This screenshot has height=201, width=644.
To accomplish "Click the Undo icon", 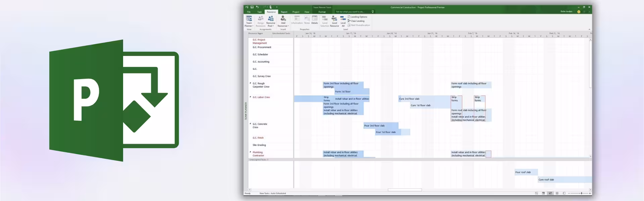I will tap(257, 7).
